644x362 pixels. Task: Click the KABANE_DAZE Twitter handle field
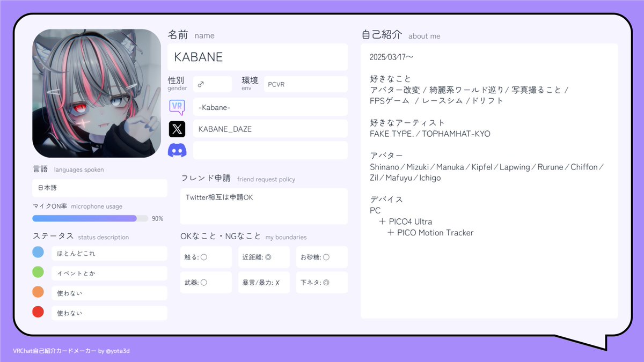(x=270, y=129)
